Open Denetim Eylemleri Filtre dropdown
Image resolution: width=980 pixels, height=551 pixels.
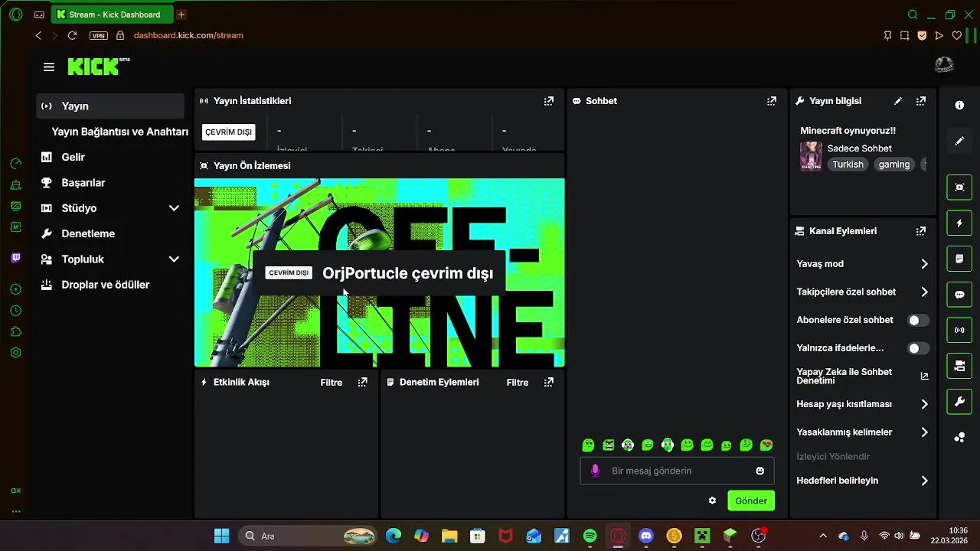click(518, 383)
